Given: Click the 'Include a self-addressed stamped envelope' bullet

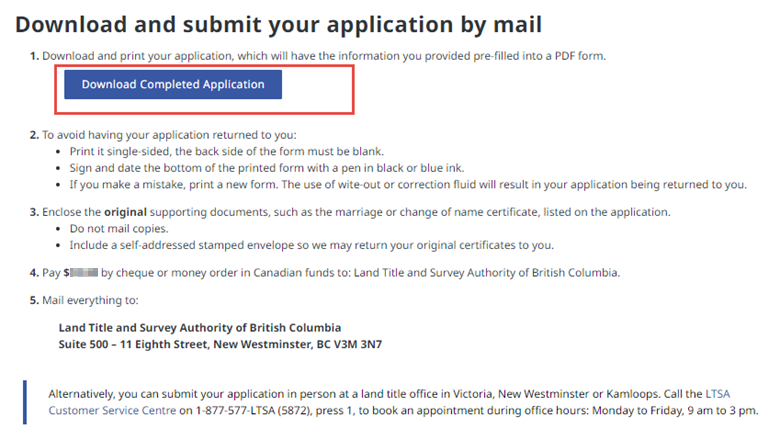Looking at the screenshot, I should [x=311, y=245].
